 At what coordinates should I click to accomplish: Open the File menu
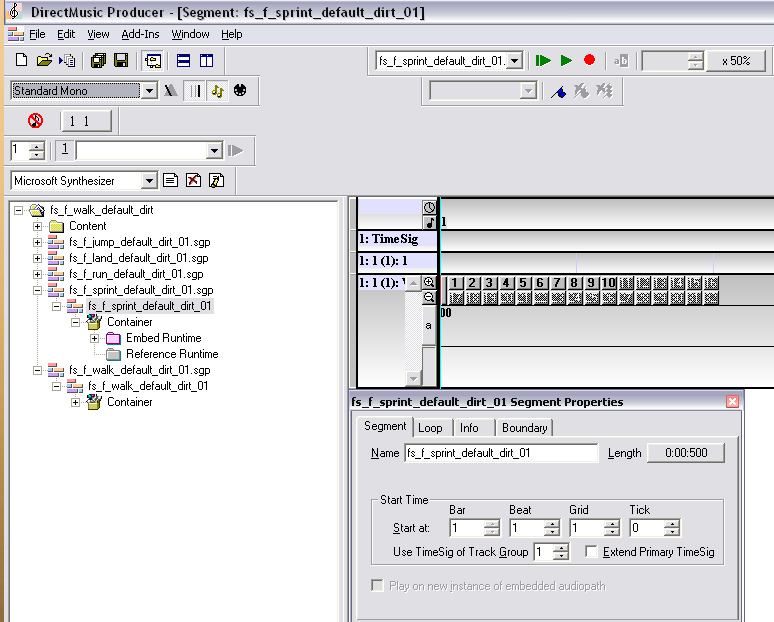37,34
